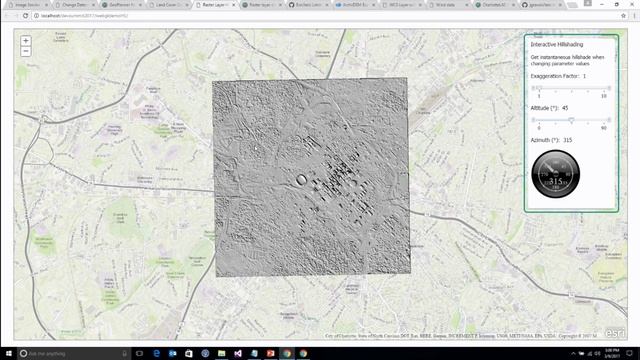Click the map attribution text
Screen dimensions: 640x360
(461, 336)
